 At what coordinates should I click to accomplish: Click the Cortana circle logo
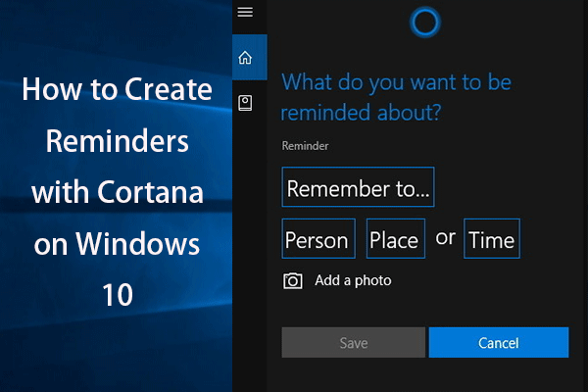pyautogui.click(x=425, y=23)
